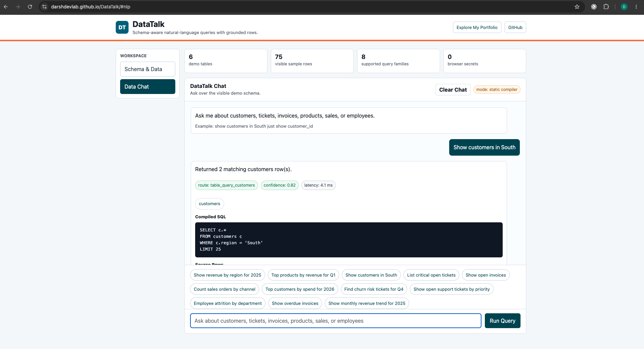The image size is (644, 349).
Task: Click the browser forward arrow
Action: 18,7
